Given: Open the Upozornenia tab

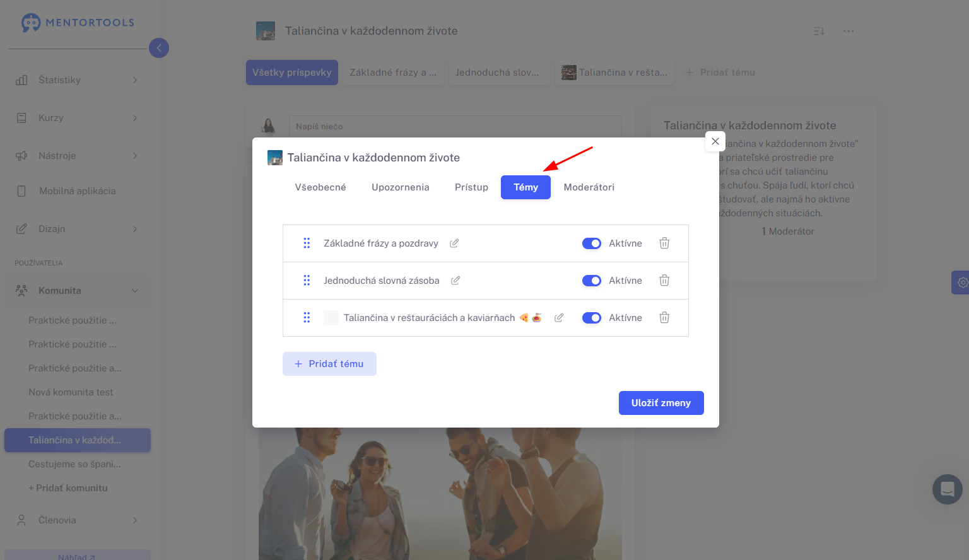Looking at the screenshot, I should 401,187.
